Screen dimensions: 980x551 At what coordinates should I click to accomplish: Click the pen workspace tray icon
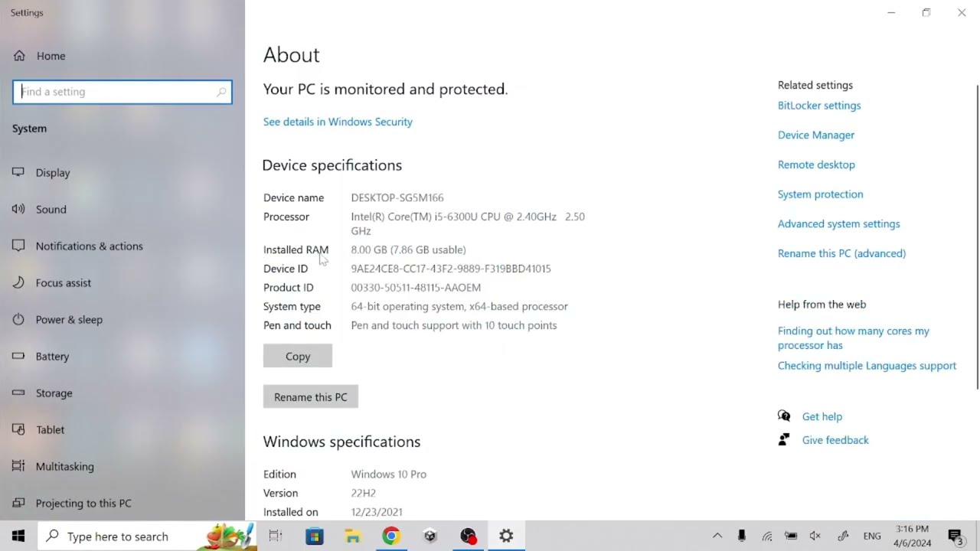pyautogui.click(x=843, y=536)
